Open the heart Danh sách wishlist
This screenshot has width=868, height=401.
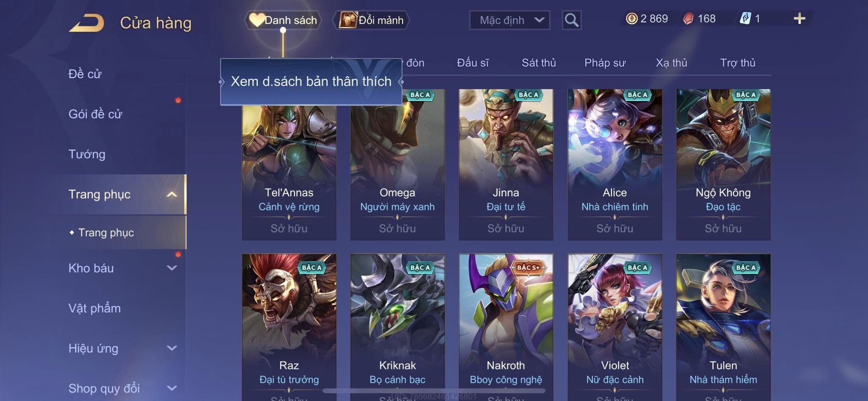pyautogui.click(x=283, y=20)
